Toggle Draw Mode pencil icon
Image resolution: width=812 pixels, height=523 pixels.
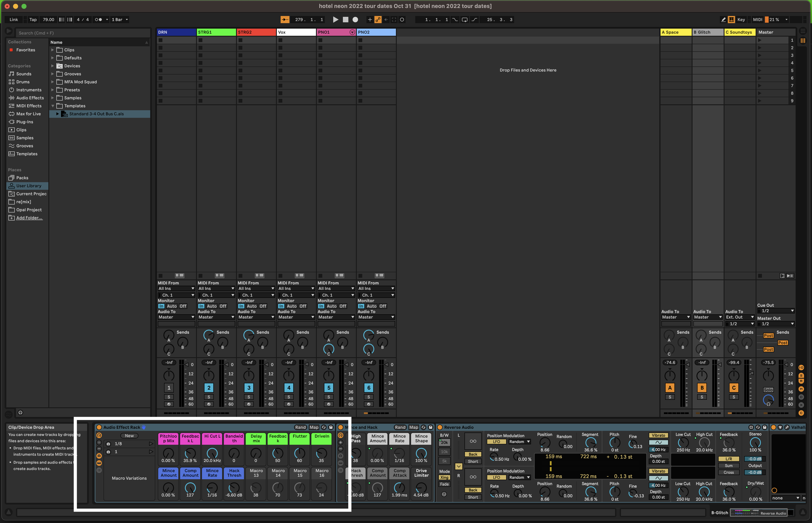(723, 20)
